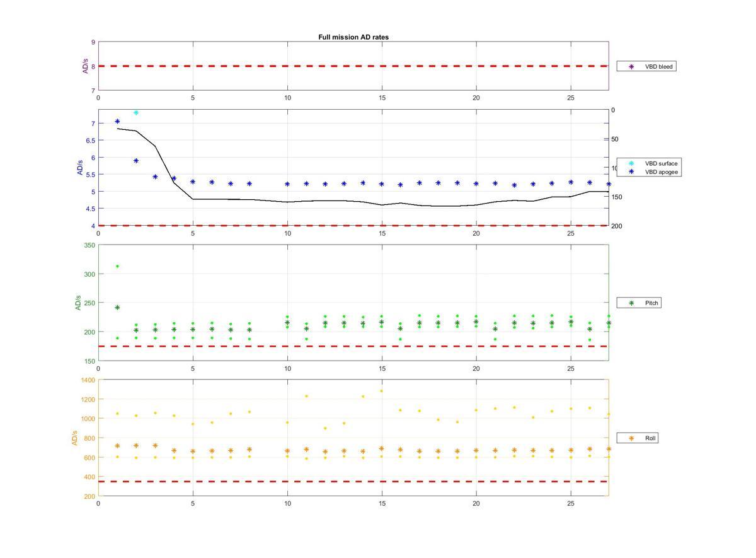The image size is (756, 558).
Task: Click the "Full mission AD rates" title
Action: pos(353,37)
